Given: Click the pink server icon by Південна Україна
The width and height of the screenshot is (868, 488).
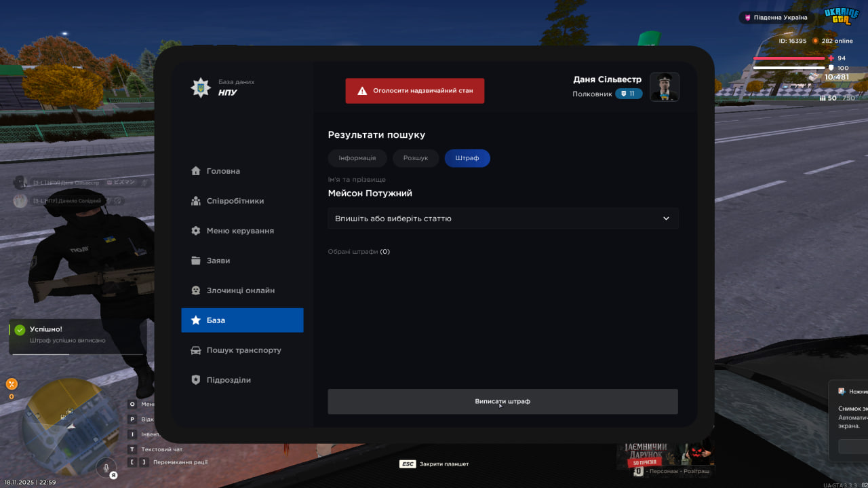Looking at the screenshot, I should click(x=748, y=18).
